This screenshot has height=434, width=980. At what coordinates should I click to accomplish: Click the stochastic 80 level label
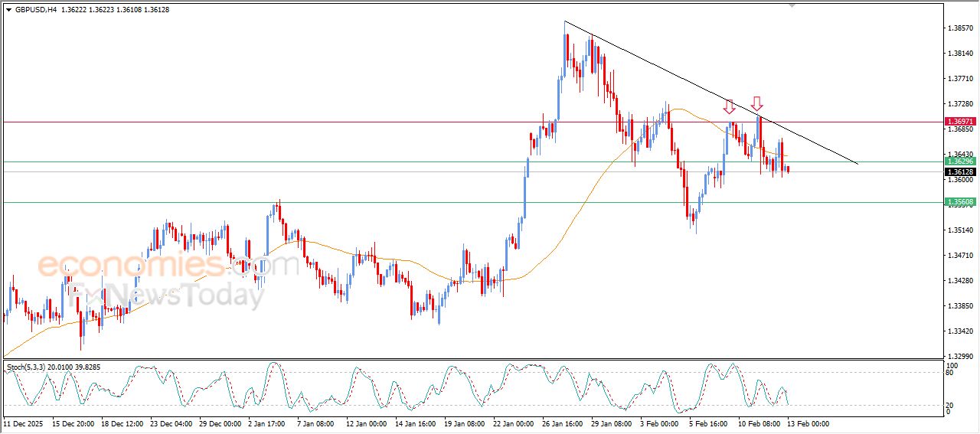tap(949, 373)
